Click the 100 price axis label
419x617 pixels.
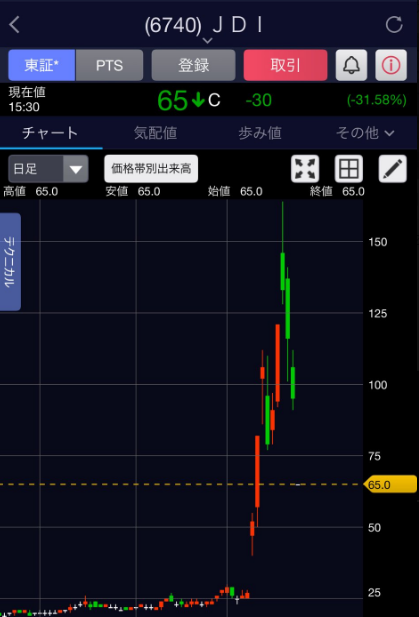[x=378, y=385]
